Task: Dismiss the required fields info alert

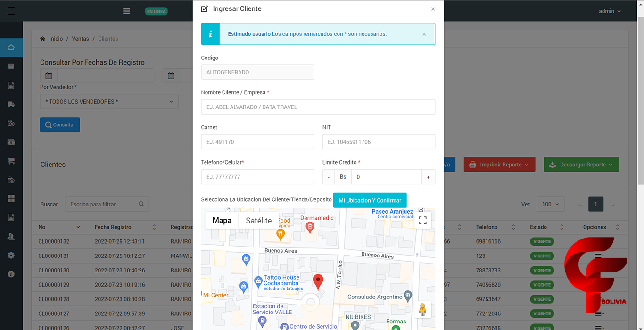Action: pos(424,34)
